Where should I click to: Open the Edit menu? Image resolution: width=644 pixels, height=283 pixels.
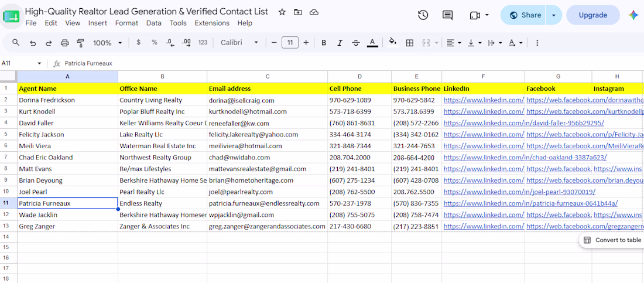(x=51, y=23)
